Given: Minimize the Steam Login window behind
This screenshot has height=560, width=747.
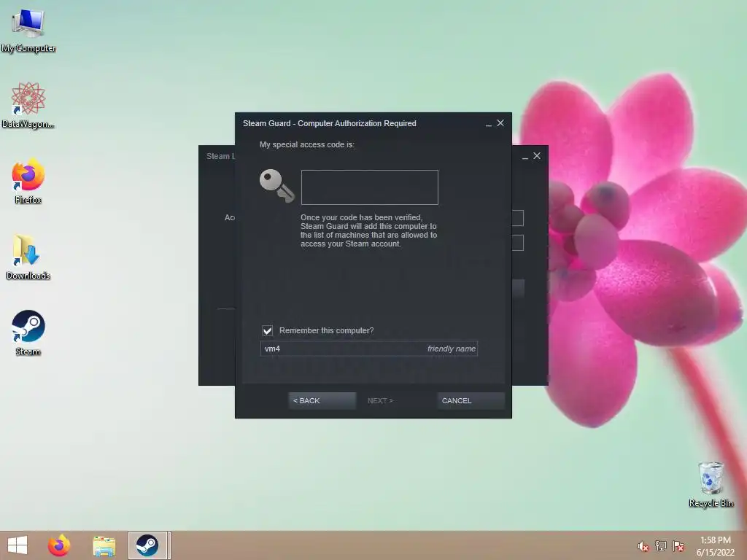Looking at the screenshot, I should point(525,156).
